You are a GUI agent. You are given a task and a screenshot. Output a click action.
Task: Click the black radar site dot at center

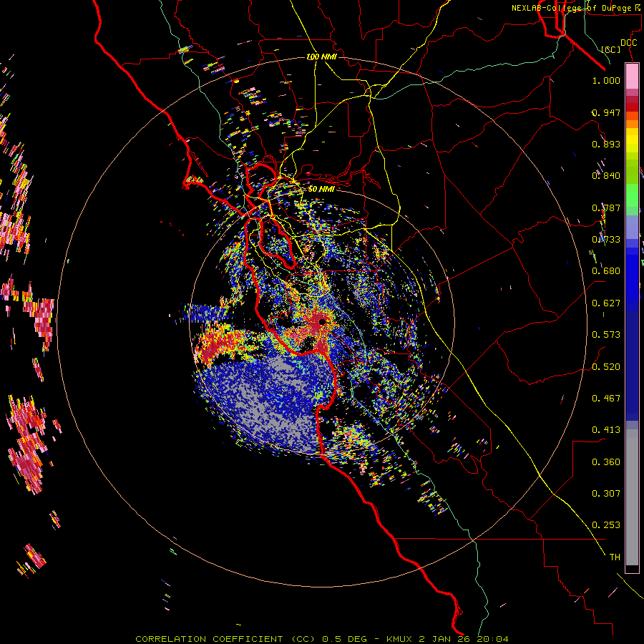coord(323,321)
